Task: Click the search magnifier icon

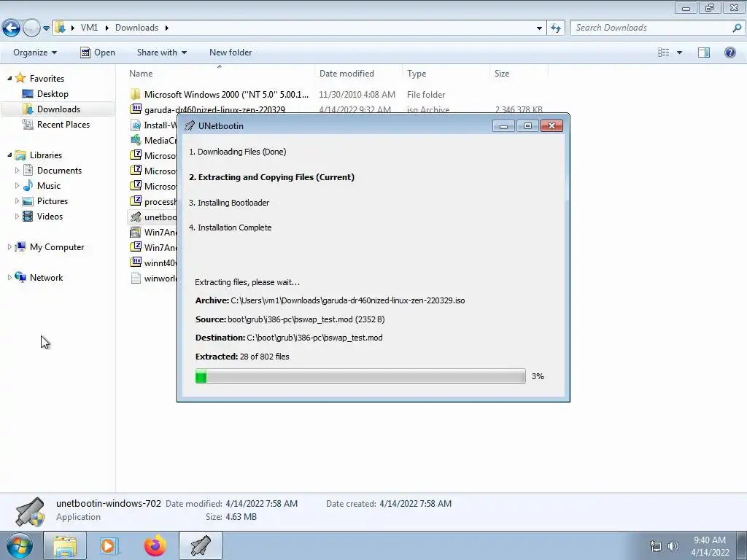Action: (x=737, y=28)
